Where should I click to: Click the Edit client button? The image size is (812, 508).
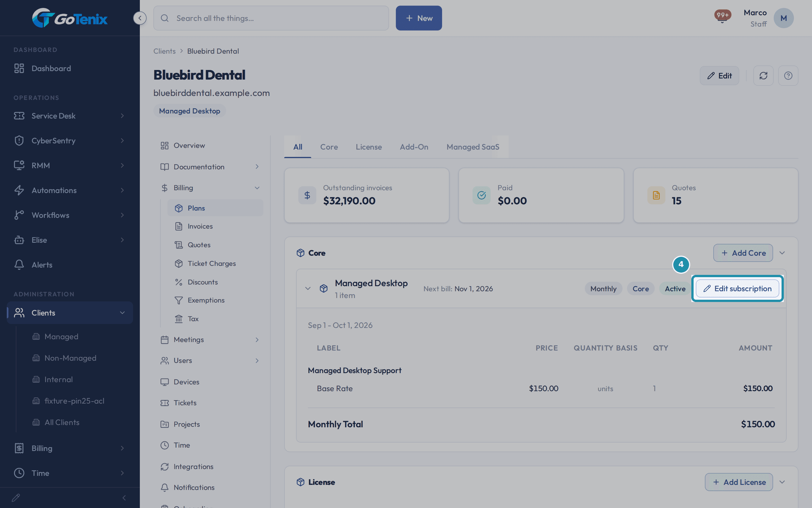(720, 76)
